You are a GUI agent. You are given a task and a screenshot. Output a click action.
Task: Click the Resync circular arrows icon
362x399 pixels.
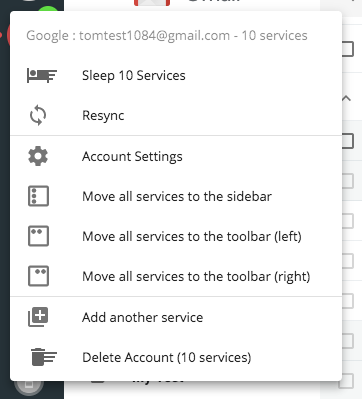pos(38,115)
